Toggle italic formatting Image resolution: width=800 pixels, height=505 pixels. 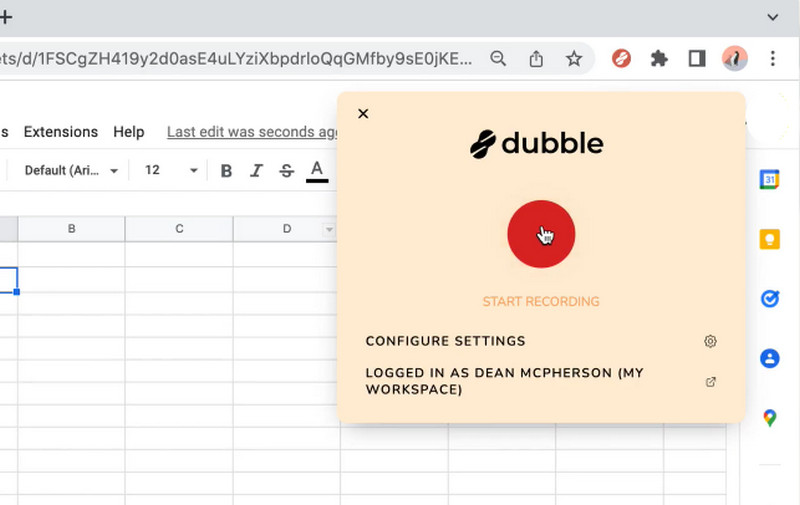click(x=256, y=171)
